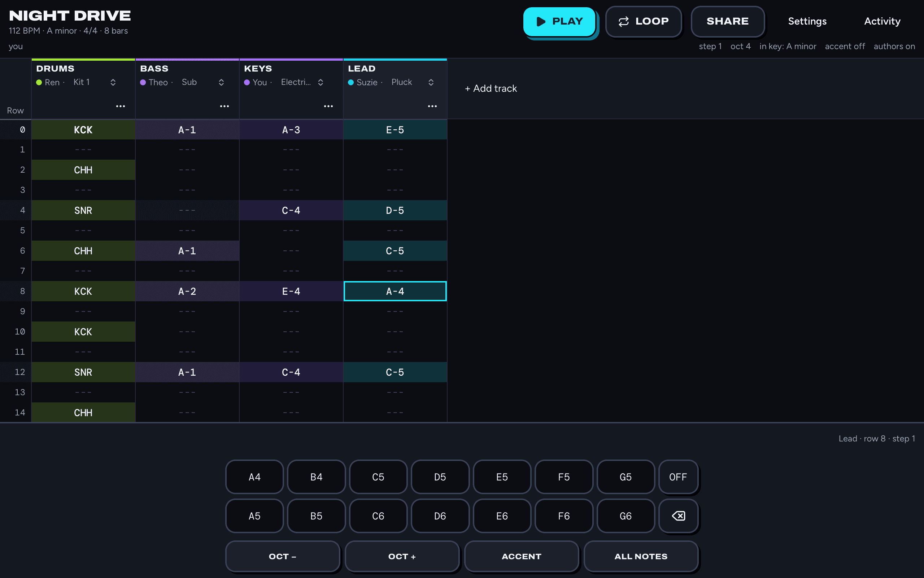Click Add track
This screenshot has height=578, width=924.
(x=491, y=88)
